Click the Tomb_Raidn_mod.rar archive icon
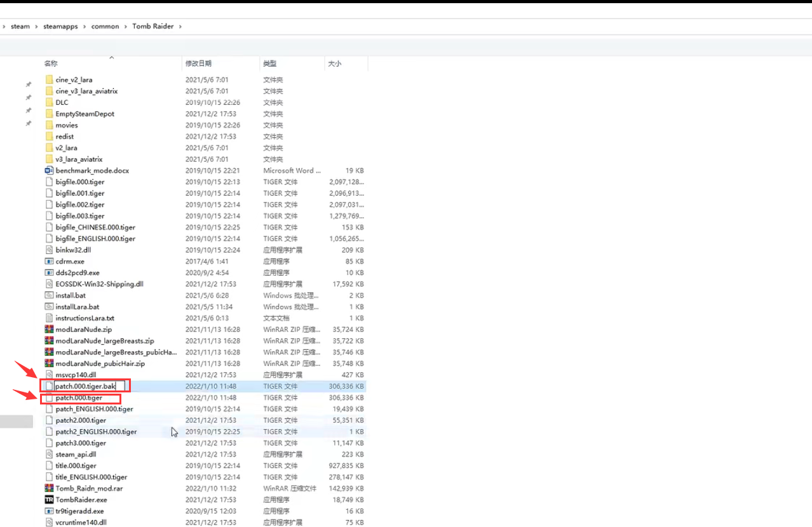Viewport: 812px width, 527px height. point(50,488)
